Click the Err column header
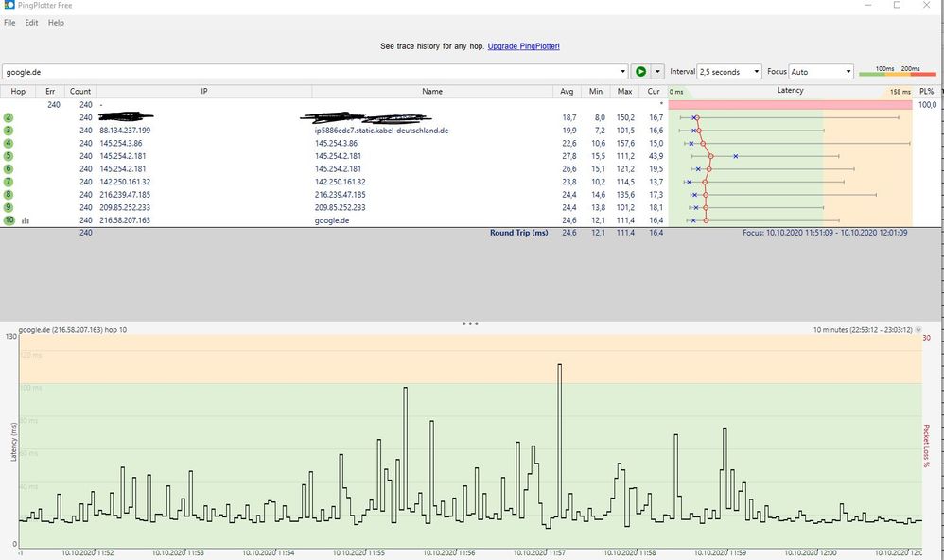This screenshot has height=560, width=944. click(x=50, y=92)
